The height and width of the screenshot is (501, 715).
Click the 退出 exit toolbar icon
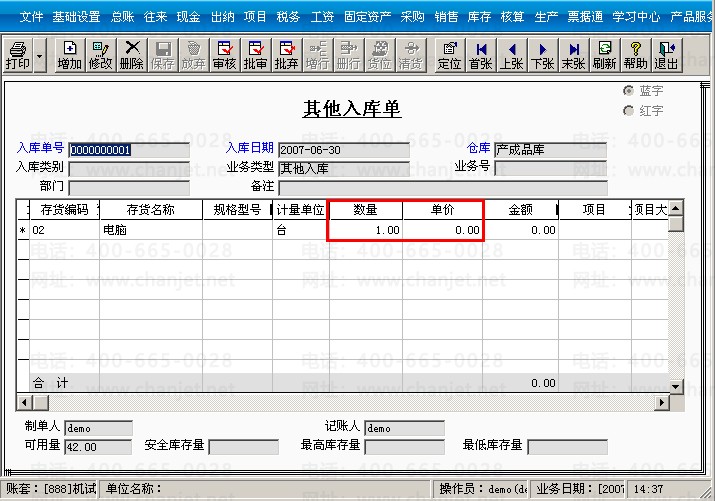click(667, 56)
